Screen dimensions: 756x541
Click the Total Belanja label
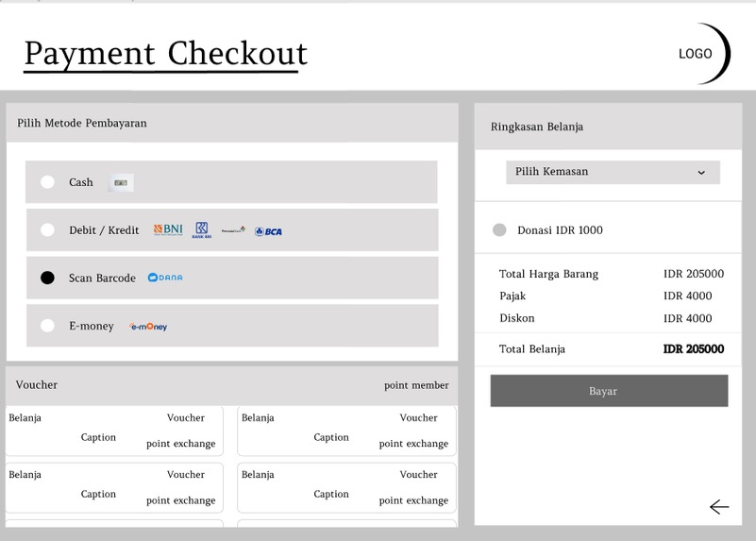pos(531,349)
